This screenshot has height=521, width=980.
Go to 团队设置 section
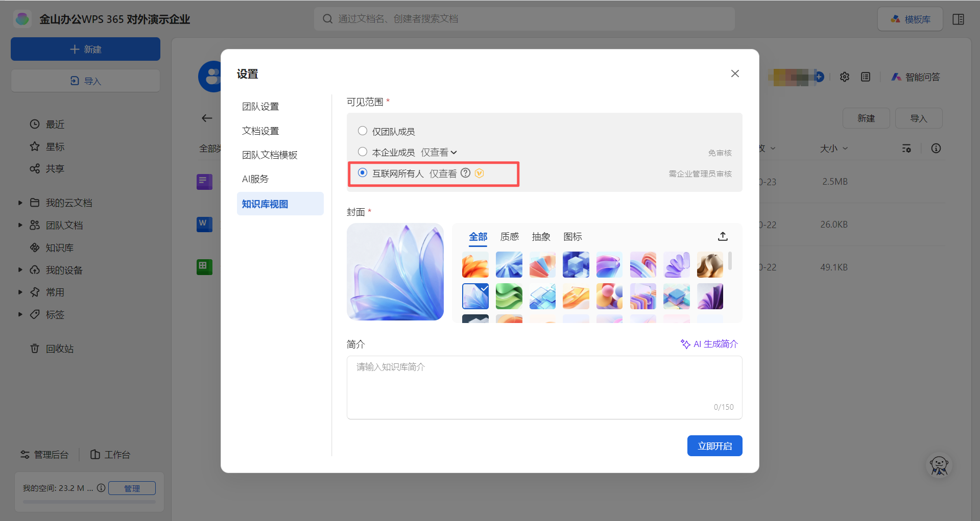pyautogui.click(x=280, y=106)
